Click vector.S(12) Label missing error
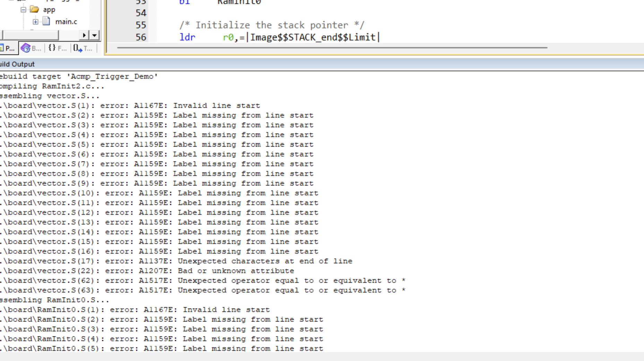Viewport: 644px width, 361px height. coord(159,212)
